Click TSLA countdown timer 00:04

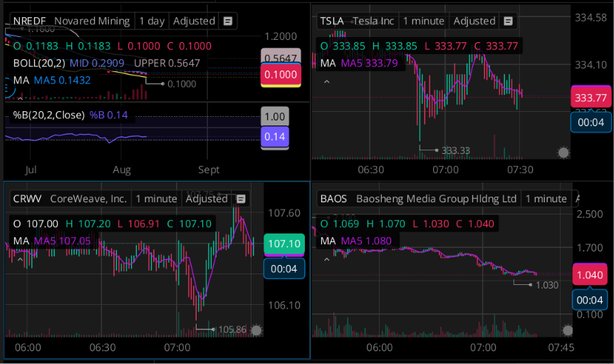[591, 123]
